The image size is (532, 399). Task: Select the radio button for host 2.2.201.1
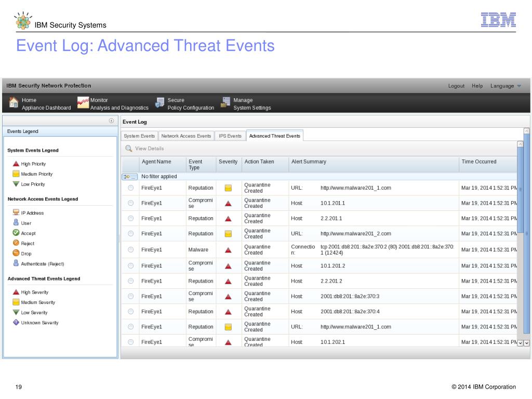130,218
